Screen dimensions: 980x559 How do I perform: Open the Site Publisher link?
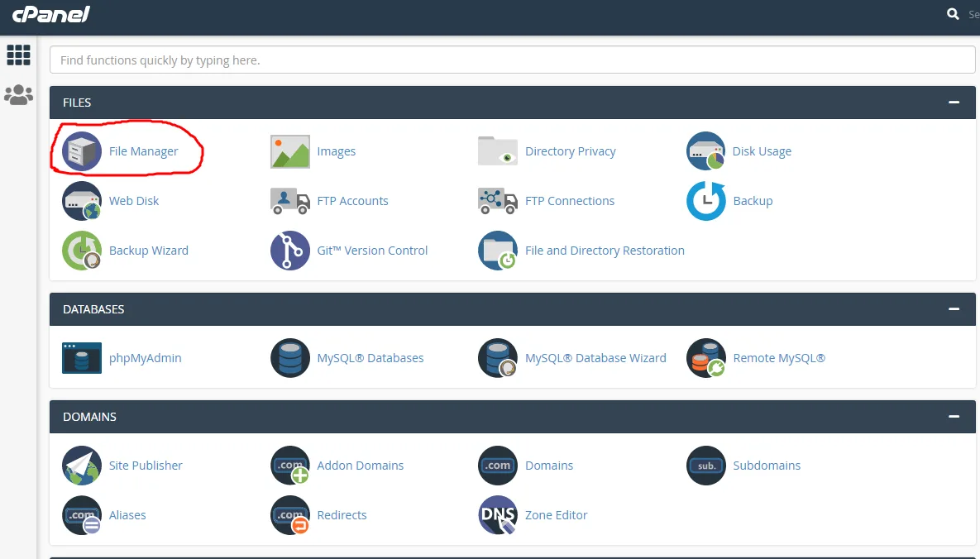(146, 466)
